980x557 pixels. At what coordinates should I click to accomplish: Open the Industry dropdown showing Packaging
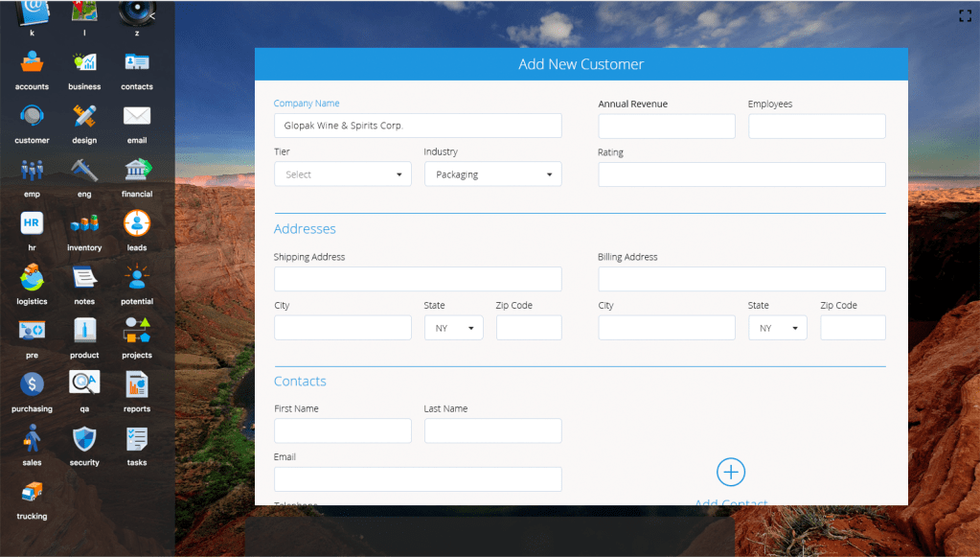492,174
